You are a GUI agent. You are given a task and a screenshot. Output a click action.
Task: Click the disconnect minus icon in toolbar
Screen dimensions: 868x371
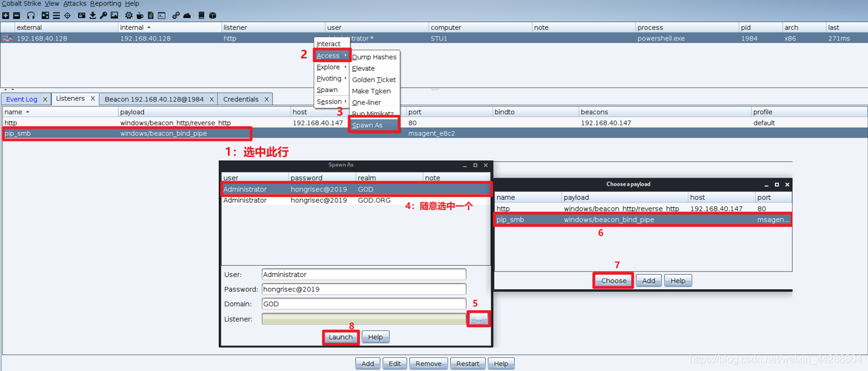click(x=16, y=15)
